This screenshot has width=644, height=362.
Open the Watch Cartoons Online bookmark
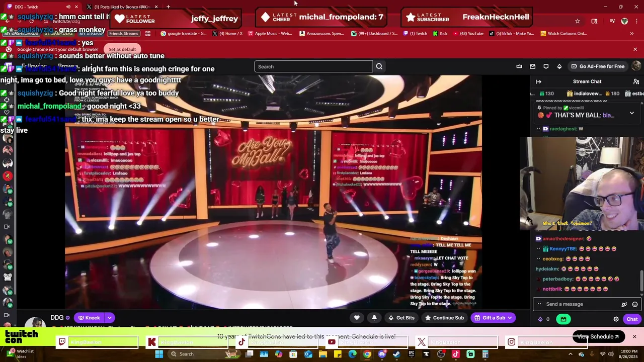[563, 34]
